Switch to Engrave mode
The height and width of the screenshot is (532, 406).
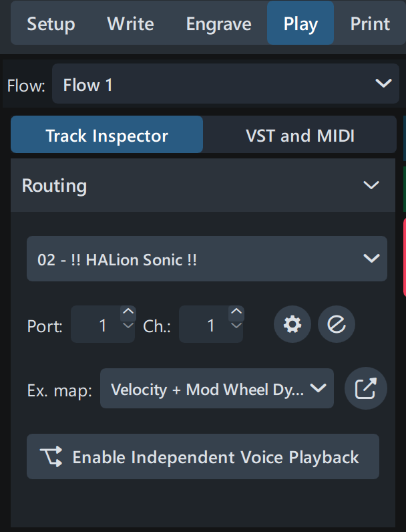pos(219,25)
